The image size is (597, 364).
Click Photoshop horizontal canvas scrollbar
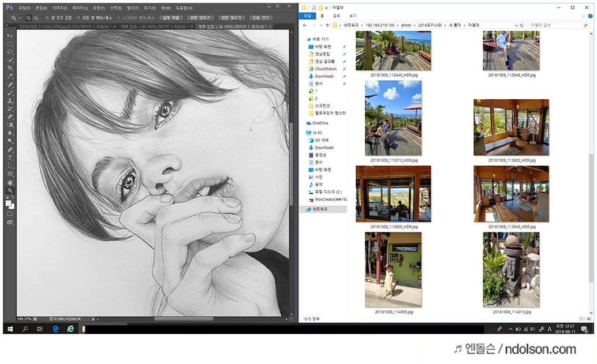[x=183, y=319]
